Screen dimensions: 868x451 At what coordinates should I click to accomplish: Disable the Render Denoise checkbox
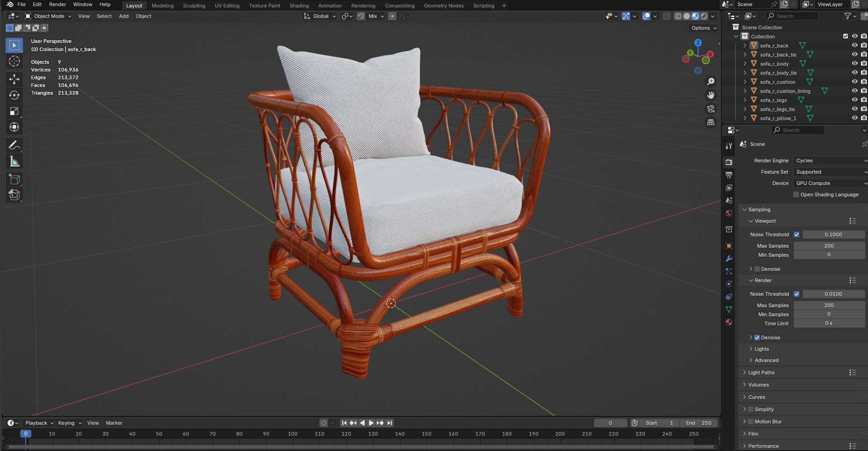coord(757,337)
